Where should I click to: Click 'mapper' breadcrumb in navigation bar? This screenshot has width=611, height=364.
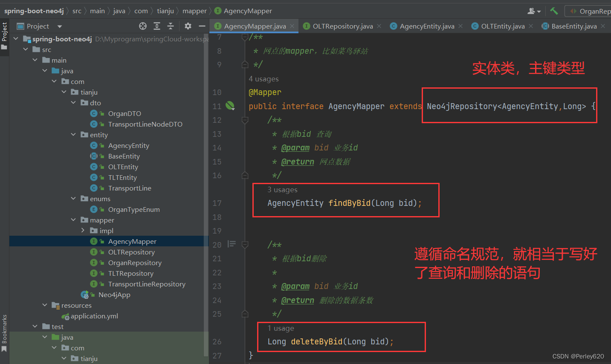(x=194, y=11)
